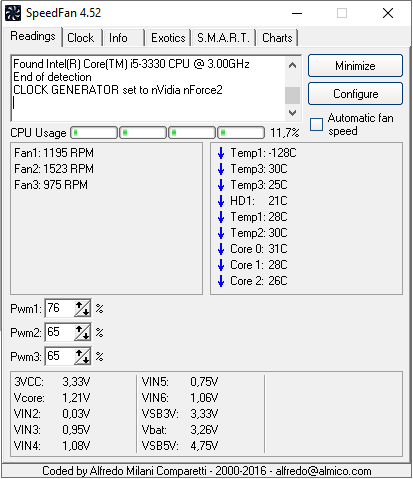Click the author credit status bar text
The image size is (413, 479).
tap(207, 471)
